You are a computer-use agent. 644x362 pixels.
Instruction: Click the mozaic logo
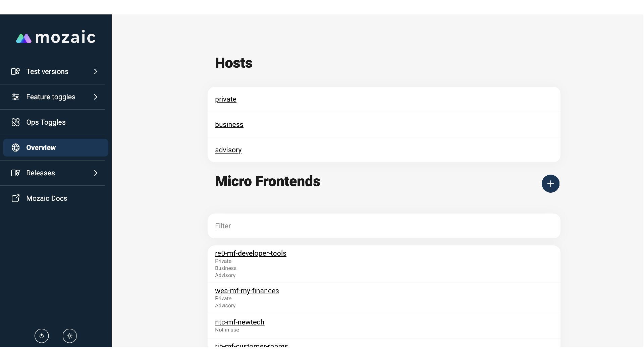(x=56, y=37)
